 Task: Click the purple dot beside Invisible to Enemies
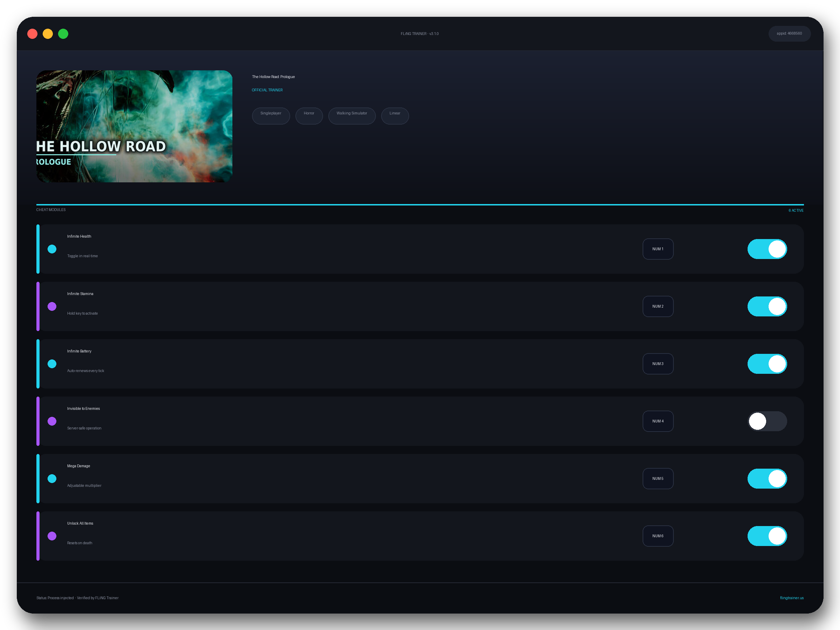click(x=52, y=421)
